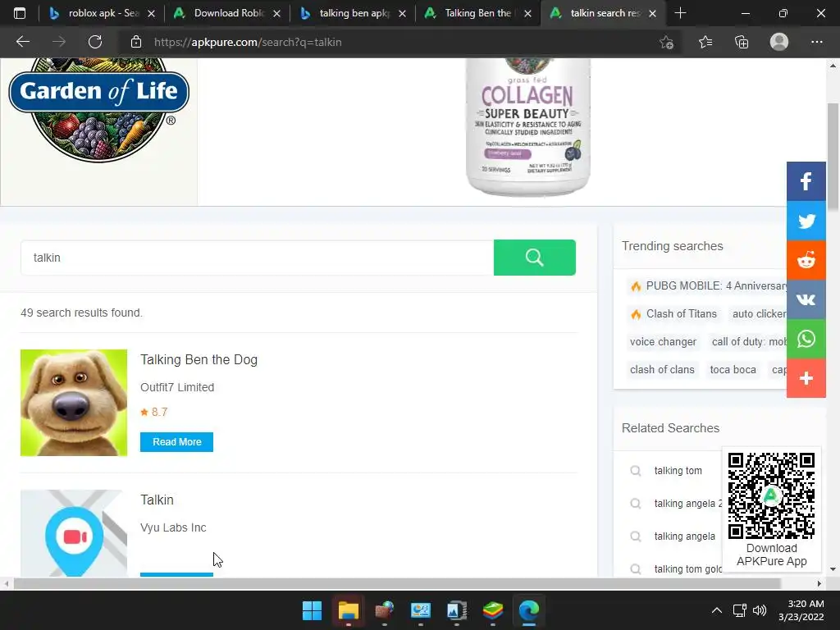Open File Explorer from taskbar

(348, 610)
